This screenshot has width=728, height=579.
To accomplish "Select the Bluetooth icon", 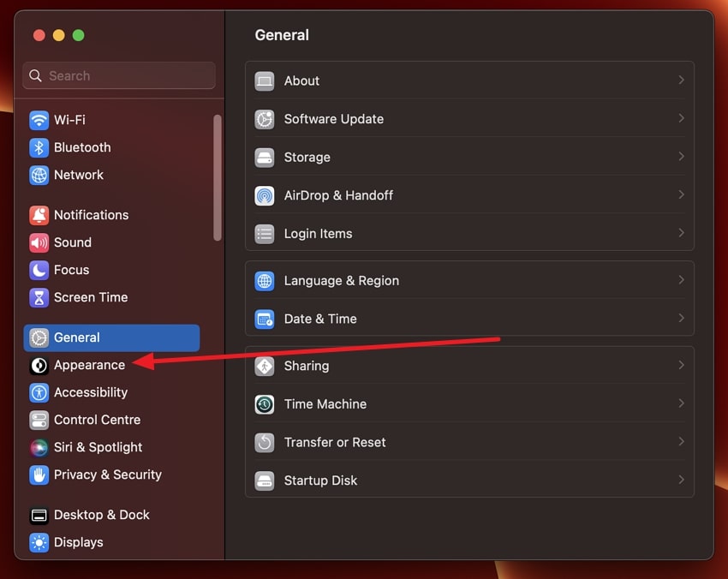I will click(38, 146).
